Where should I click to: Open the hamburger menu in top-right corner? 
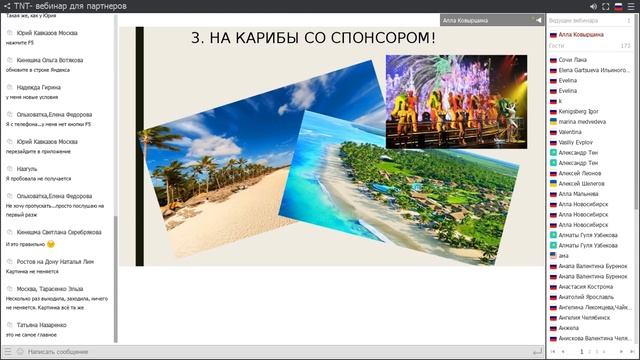point(631,7)
